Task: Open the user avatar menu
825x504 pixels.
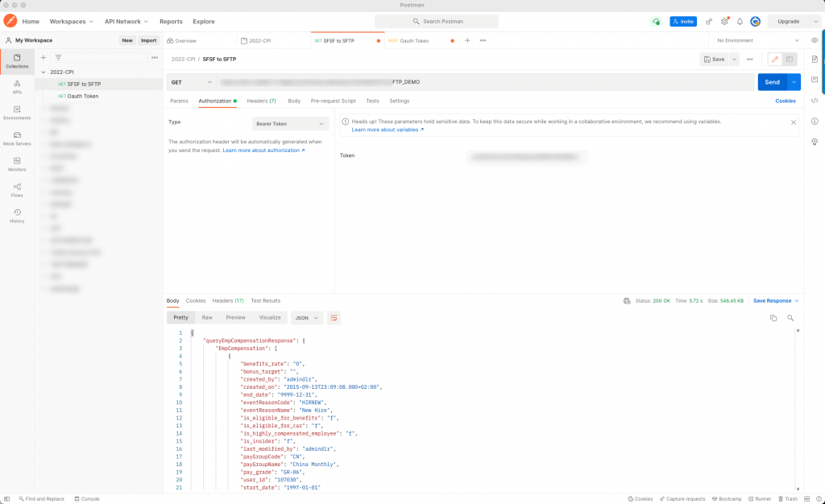Action: point(755,22)
